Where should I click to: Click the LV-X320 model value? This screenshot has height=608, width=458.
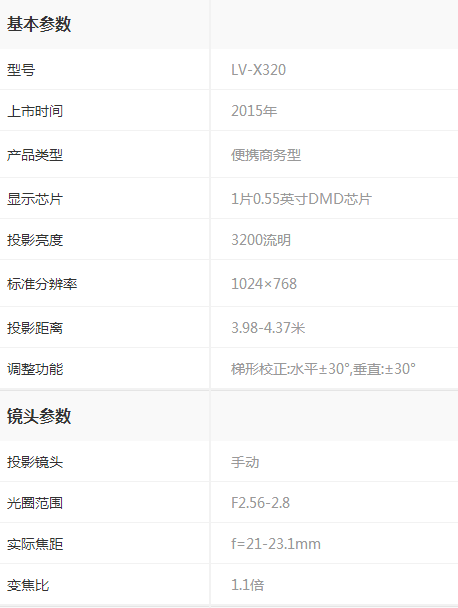coord(258,70)
